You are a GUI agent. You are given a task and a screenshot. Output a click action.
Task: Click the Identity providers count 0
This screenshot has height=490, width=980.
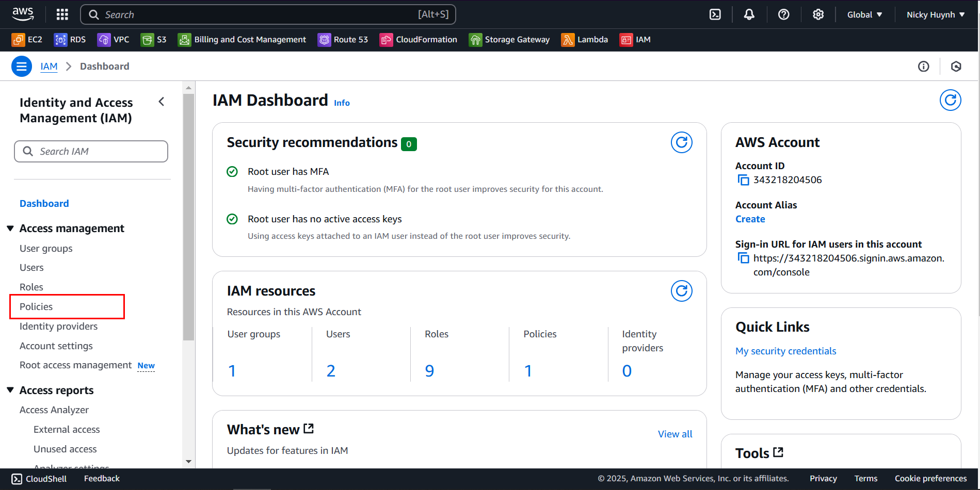point(627,371)
